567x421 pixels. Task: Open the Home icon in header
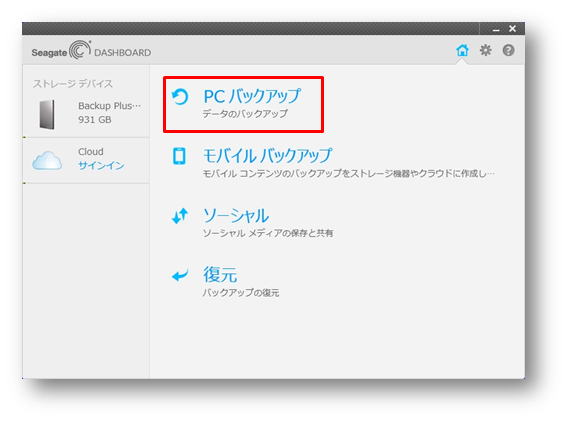point(462,50)
